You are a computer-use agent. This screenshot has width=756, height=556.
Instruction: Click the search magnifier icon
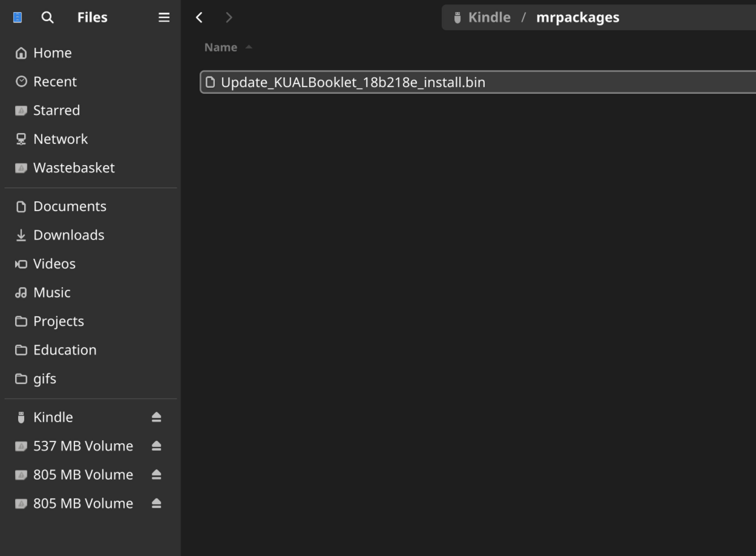tap(47, 18)
